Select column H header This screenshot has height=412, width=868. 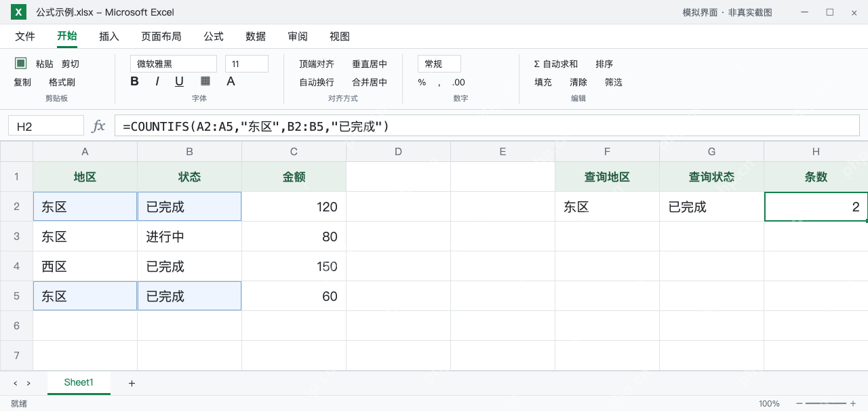pyautogui.click(x=816, y=152)
